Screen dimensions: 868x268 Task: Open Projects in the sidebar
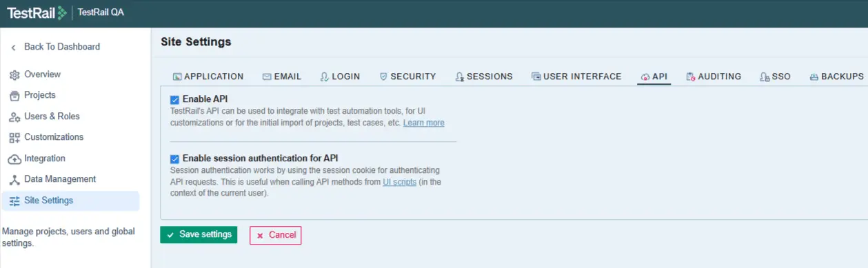pos(40,95)
